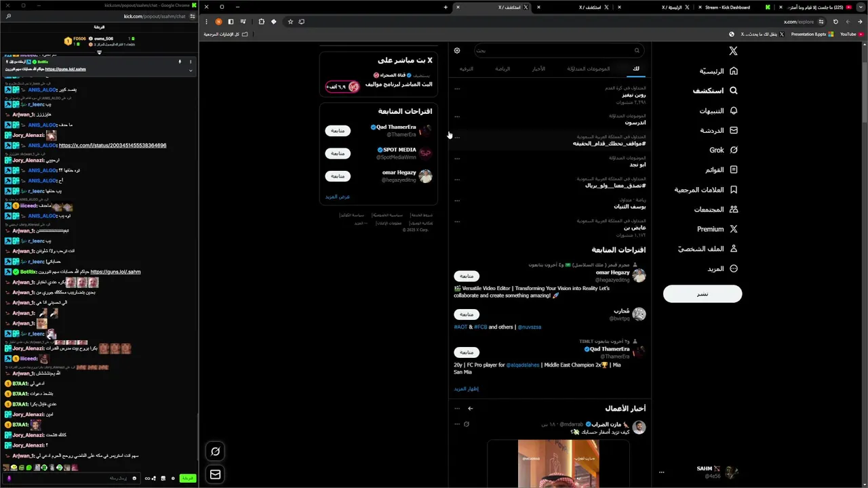Follow Qad ThamerEra in the right panel
The image size is (868, 488).
click(338, 131)
